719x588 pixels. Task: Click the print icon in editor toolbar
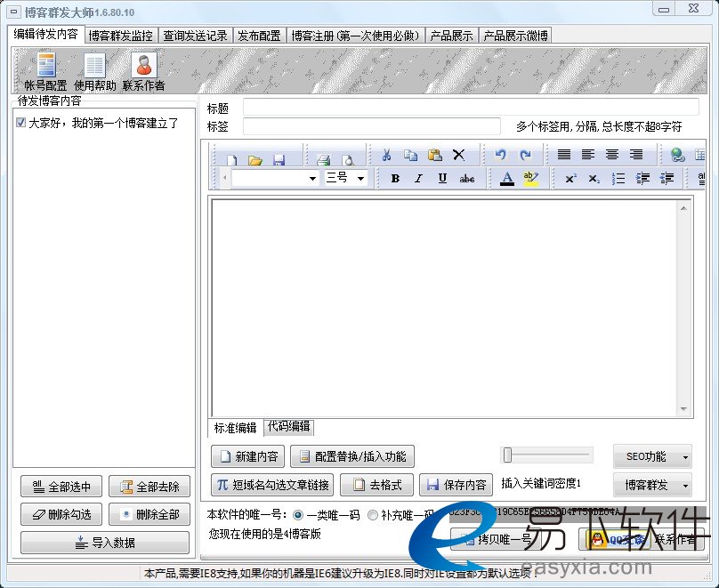pos(324,159)
